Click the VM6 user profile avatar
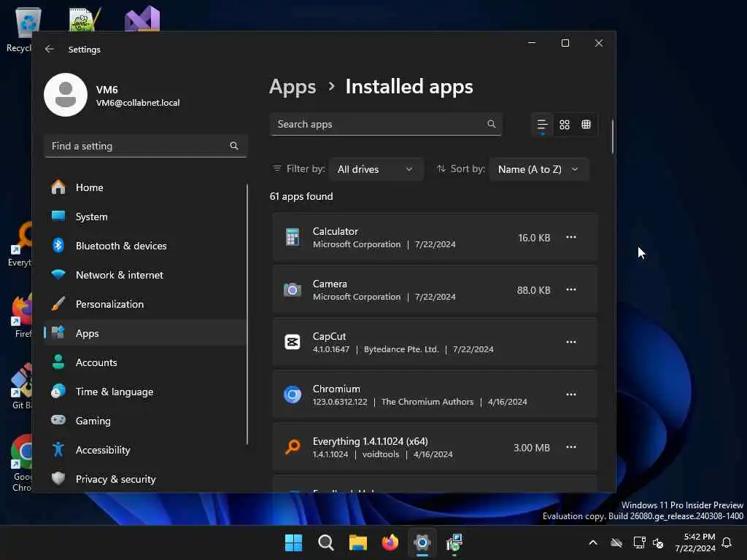The image size is (747, 560). [x=66, y=95]
